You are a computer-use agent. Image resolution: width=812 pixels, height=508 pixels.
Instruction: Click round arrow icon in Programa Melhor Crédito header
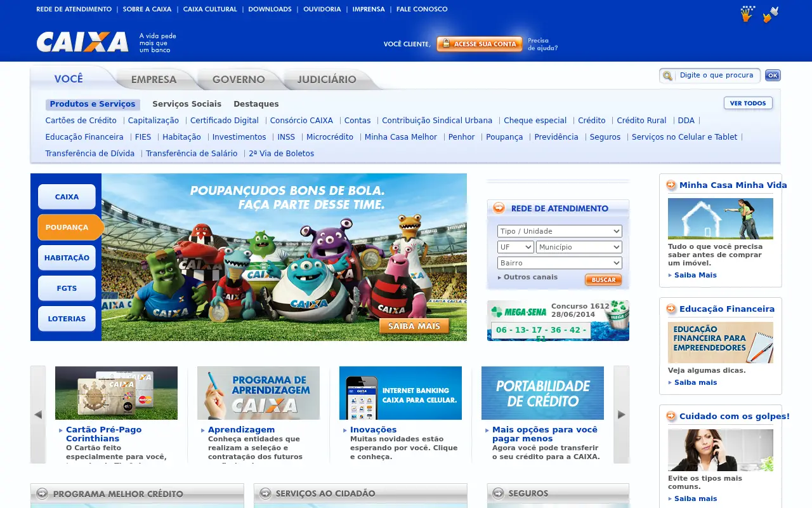(x=43, y=493)
